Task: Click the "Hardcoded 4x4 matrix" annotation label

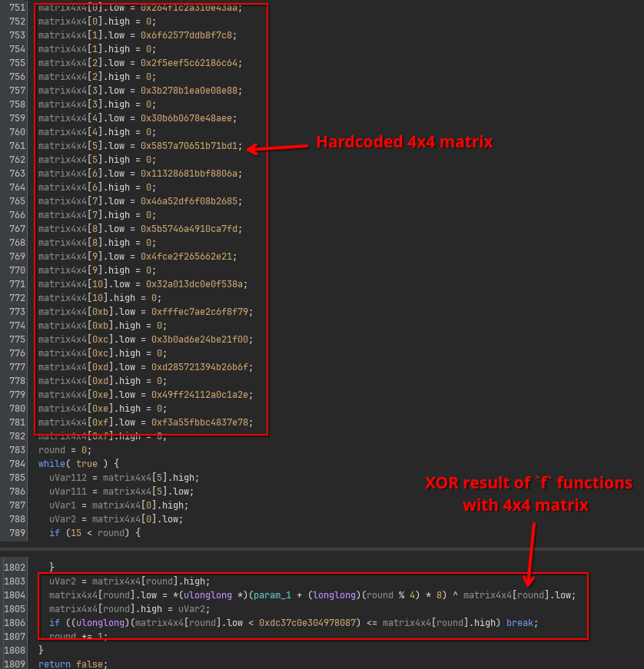Action: [404, 142]
